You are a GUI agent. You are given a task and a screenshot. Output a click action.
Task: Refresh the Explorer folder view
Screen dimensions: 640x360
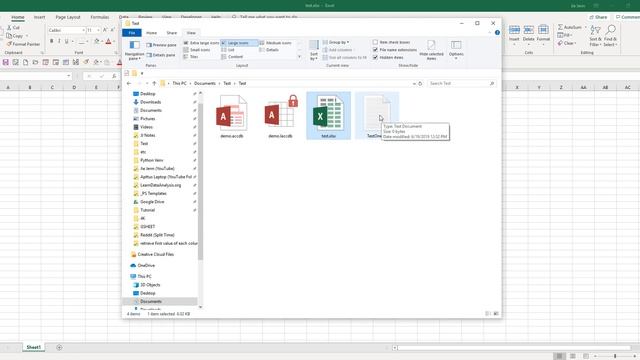tap(420, 83)
